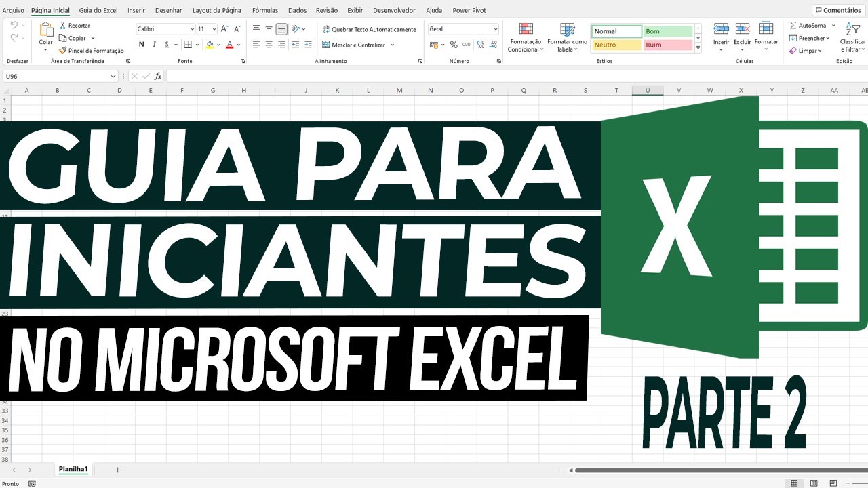The width and height of the screenshot is (868, 488).
Task: Click the Pincel de Formatação button
Action: pos(91,51)
